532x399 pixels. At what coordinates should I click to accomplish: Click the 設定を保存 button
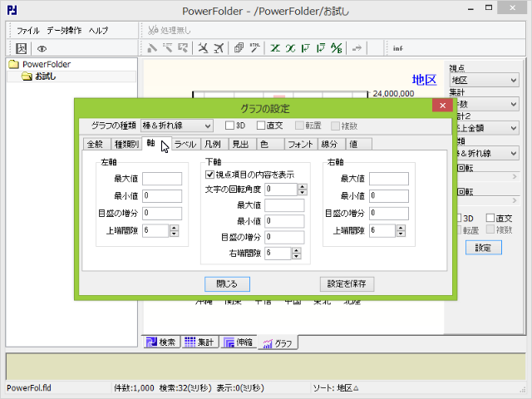347,284
